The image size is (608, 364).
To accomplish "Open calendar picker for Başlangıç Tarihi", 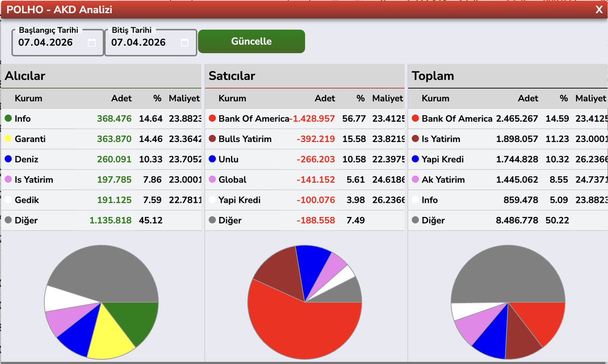I will click(91, 43).
